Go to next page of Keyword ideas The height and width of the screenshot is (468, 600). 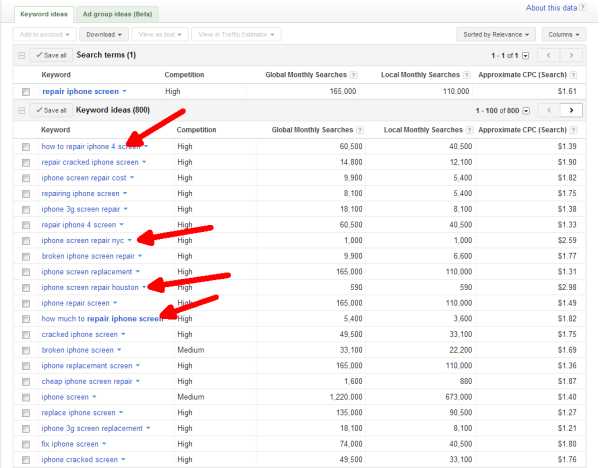click(571, 110)
